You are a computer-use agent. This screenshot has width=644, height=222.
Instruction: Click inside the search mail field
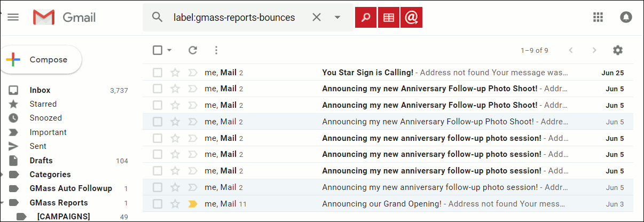tap(234, 17)
